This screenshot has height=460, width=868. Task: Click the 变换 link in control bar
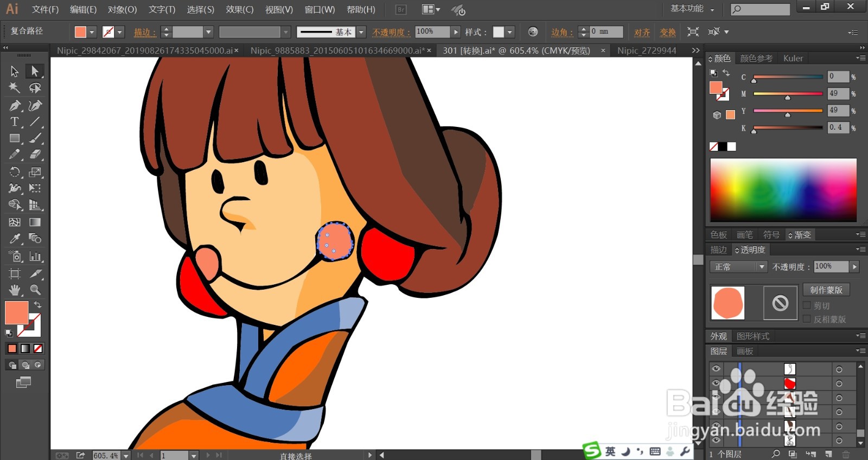tap(668, 32)
